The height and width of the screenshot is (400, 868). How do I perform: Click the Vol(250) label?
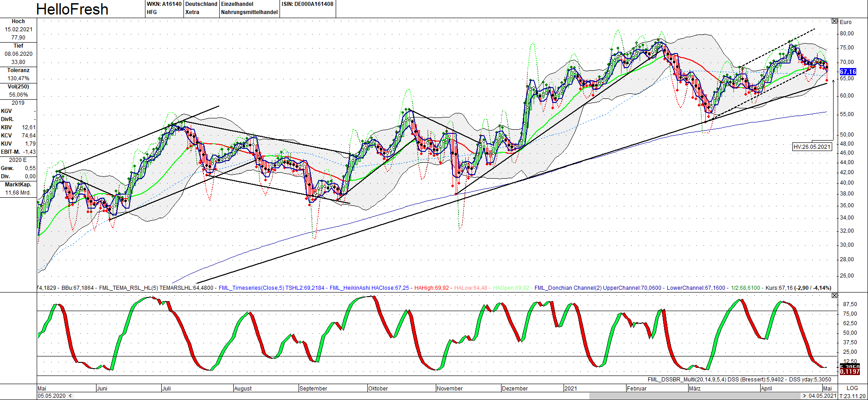pyautogui.click(x=19, y=87)
